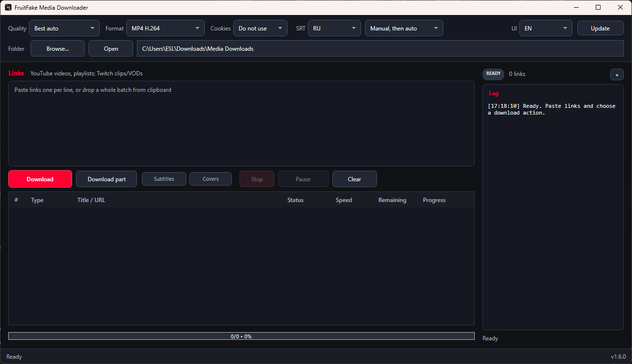
Task: Click the red Log heading
Action: click(x=494, y=93)
